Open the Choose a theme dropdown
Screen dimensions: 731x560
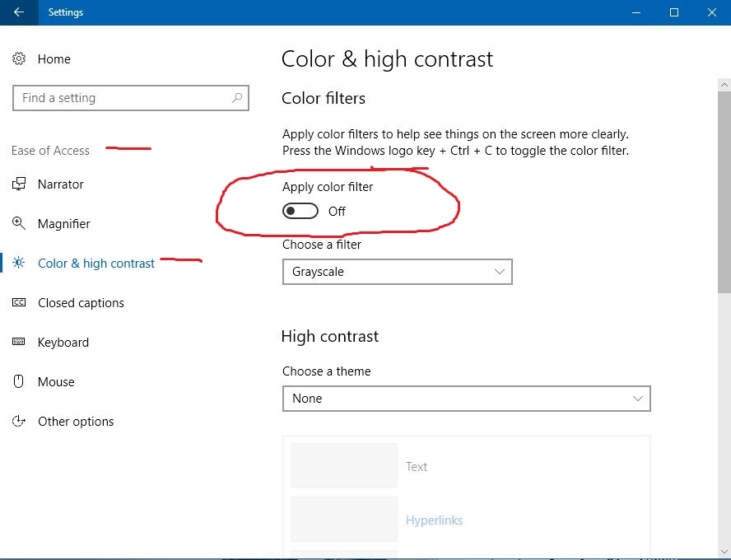click(466, 399)
